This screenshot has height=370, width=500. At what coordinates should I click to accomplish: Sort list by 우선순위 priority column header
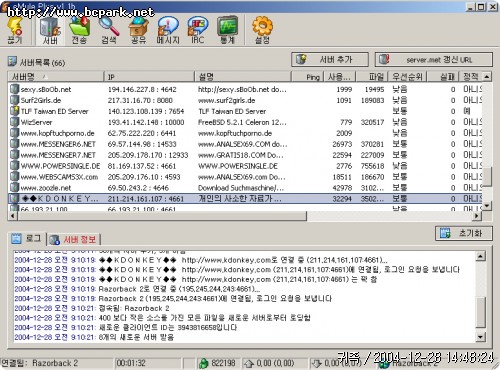(x=407, y=77)
